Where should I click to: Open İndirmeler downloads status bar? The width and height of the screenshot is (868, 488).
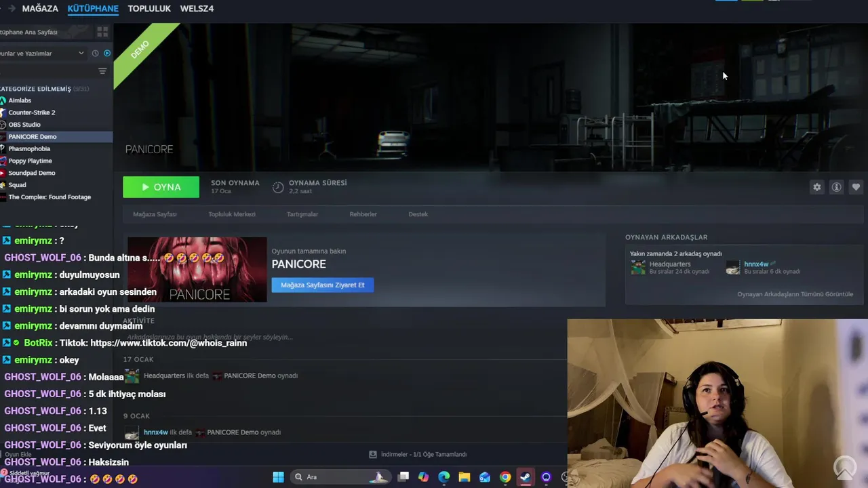(418, 454)
